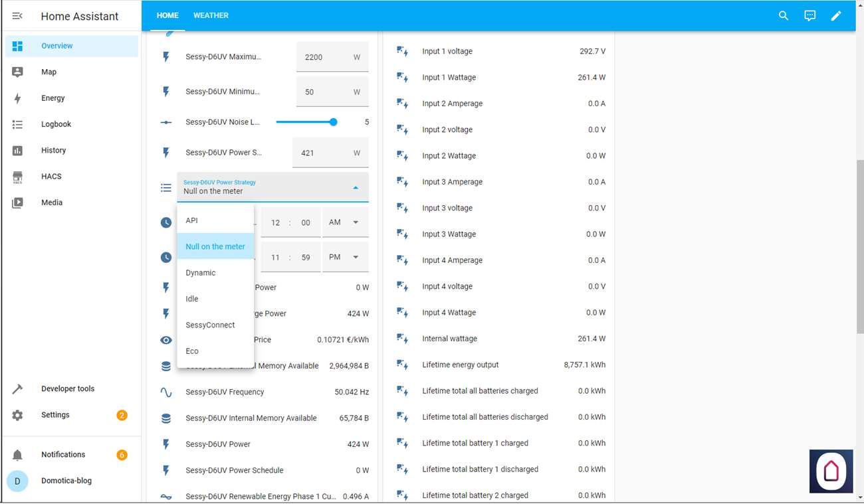Open Settings in the sidebar
This screenshot has height=504, width=864.
55,415
